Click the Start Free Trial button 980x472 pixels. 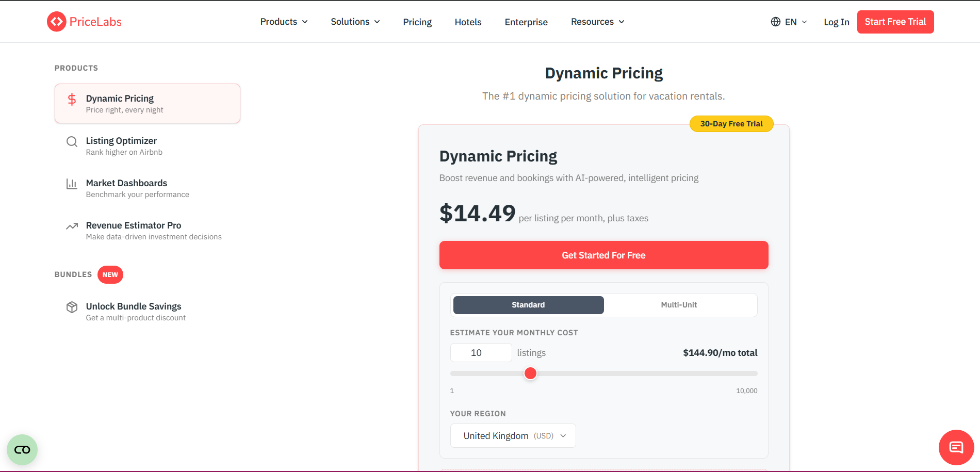coord(895,22)
